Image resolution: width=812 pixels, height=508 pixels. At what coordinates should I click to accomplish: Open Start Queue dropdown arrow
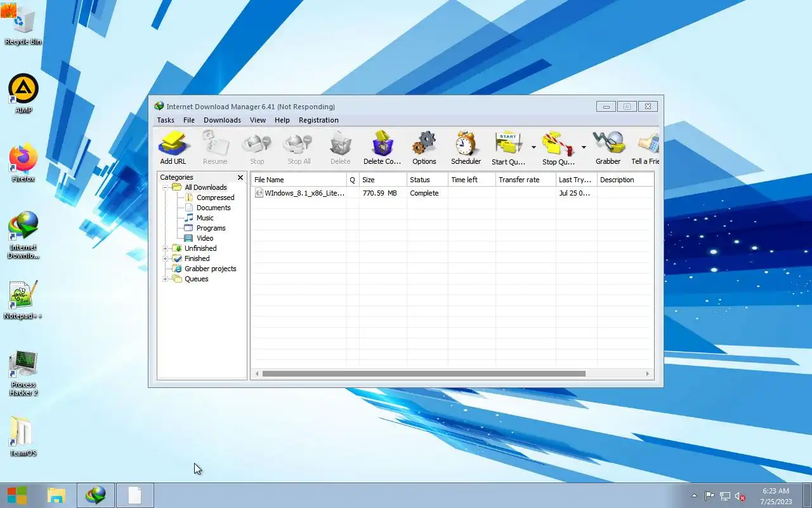click(534, 147)
